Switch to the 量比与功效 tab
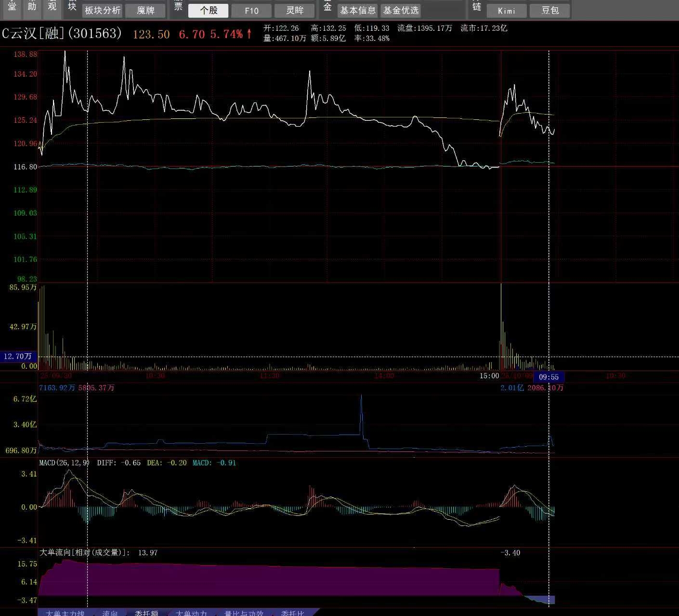 pyautogui.click(x=244, y=613)
